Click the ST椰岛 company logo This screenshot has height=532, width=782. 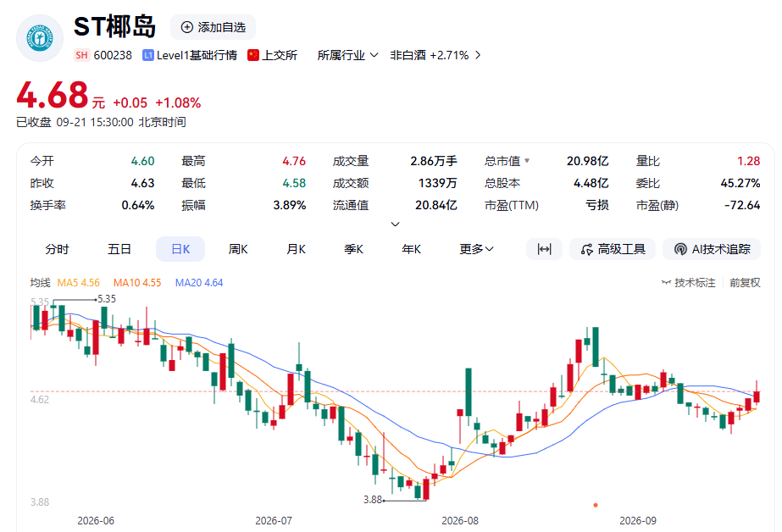point(40,38)
